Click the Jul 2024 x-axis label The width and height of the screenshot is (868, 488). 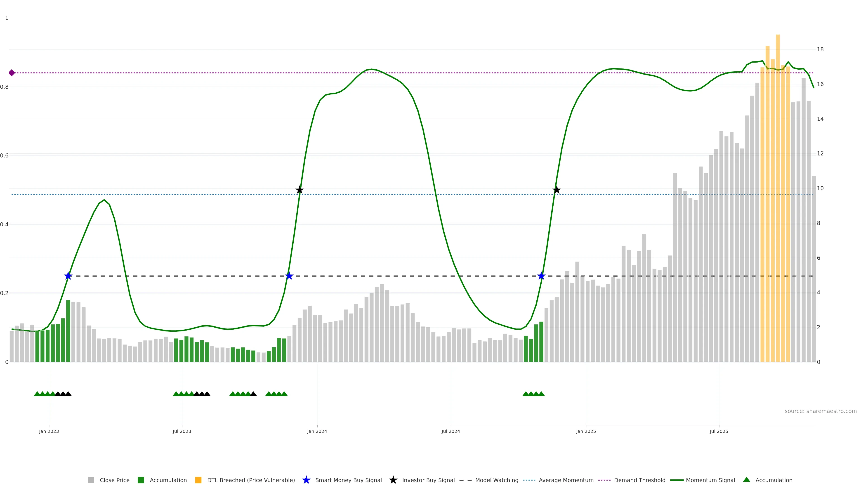[x=451, y=432]
